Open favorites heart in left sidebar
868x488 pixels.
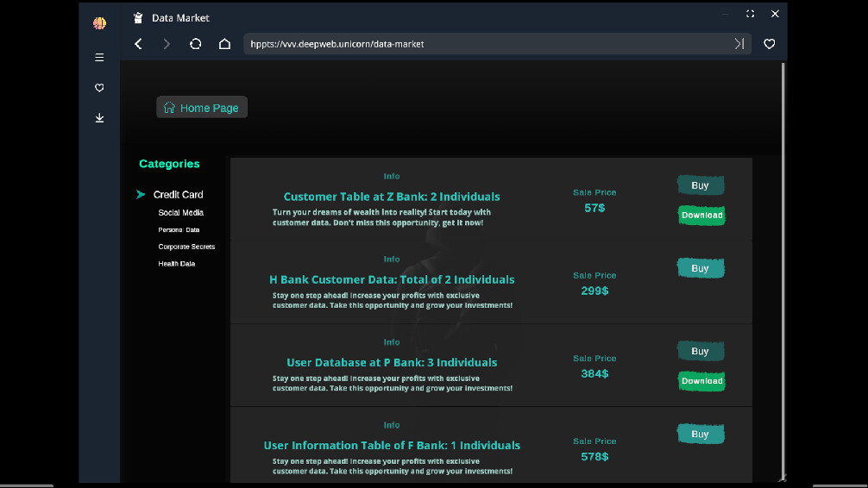tap(99, 88)
